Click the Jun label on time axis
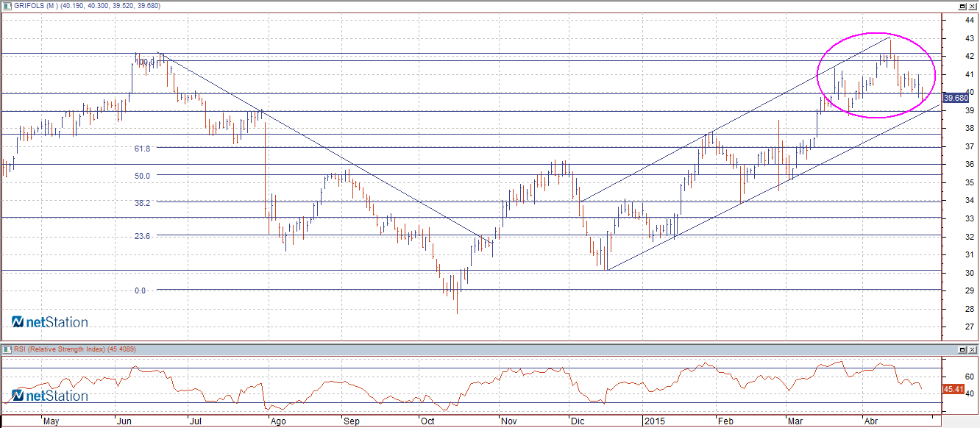980x428 pixels. point(124,422)
